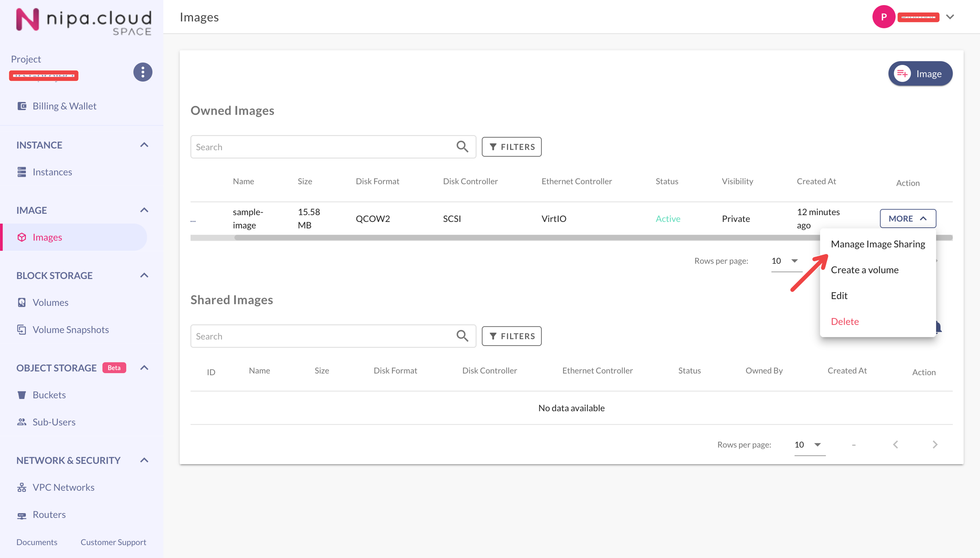The width and height of the screenshot is (980, 558).
Task: Click the Image create button
Action: pos(920,74)
